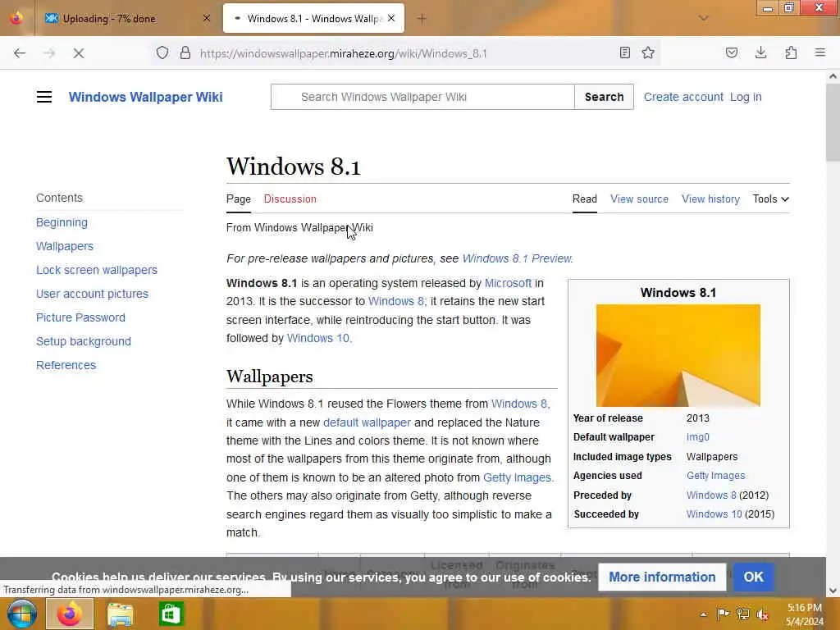Select the Windows 8.1 - Windows Wallpaper tab
The width and height of the screenshot is (840, 630).
[x=313, y=19]
